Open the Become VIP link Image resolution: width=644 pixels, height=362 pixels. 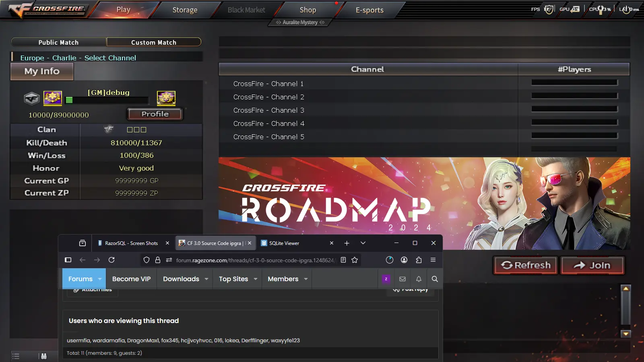[131, 279]
